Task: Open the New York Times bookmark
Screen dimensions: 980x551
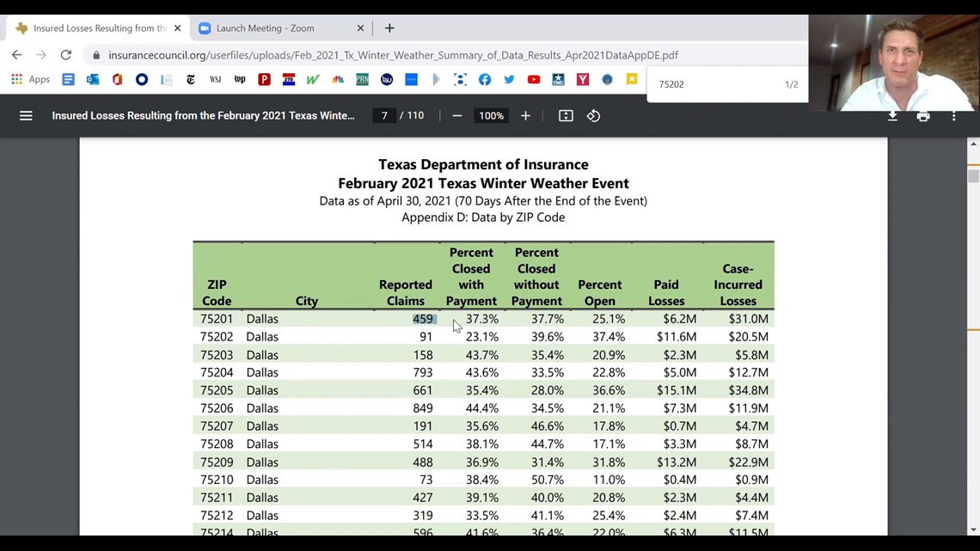Action: (x=191, y=79)
